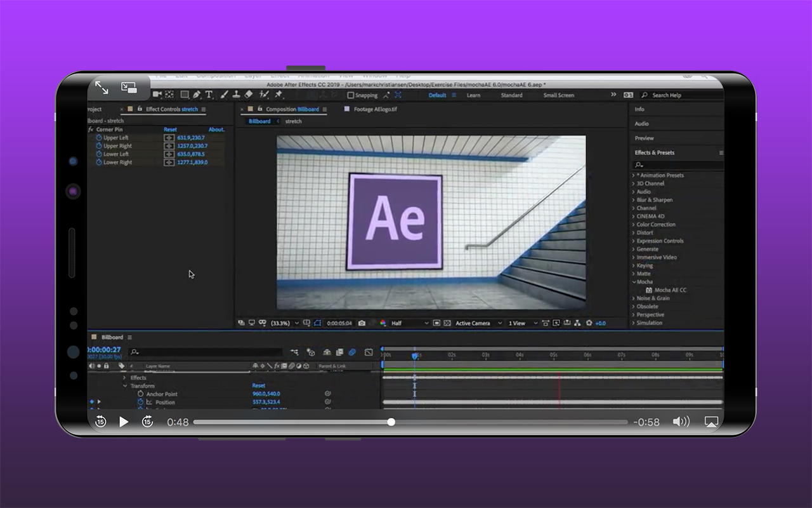
Task: Select the Type tool
Action: (x=209, y=95)
